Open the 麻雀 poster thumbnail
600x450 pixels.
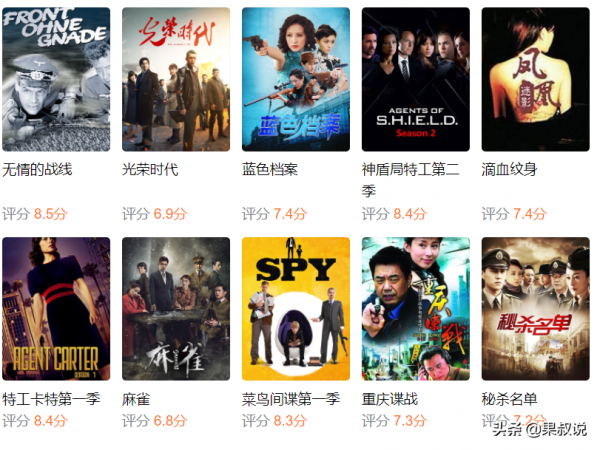(176, 309)
